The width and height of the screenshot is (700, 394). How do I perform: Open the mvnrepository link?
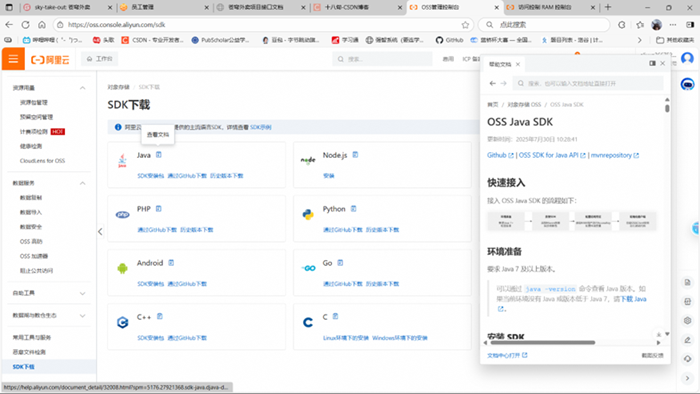[615, 155]
